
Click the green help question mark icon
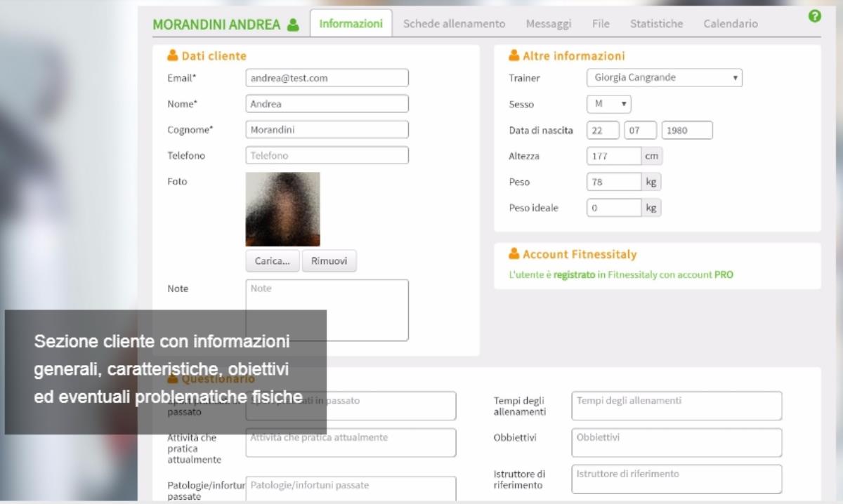pos(815,15)
